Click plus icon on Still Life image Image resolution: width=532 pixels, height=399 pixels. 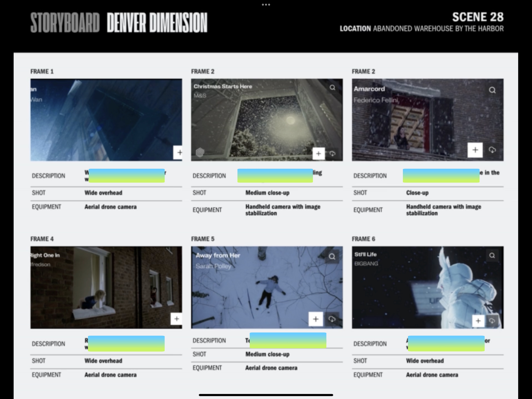tap(478, 321)
